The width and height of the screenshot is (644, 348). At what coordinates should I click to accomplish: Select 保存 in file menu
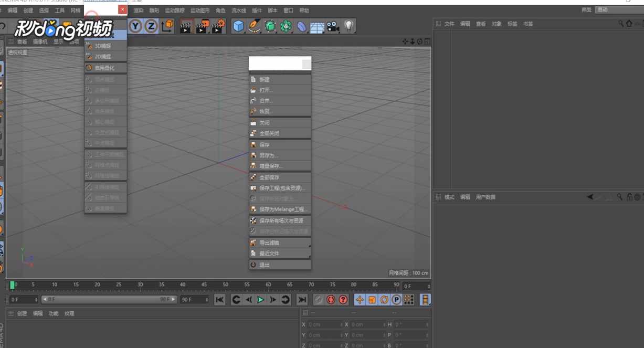[280, 144]
